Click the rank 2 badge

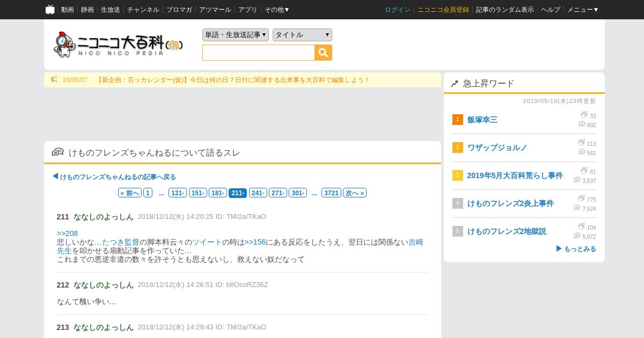point(457,148)
